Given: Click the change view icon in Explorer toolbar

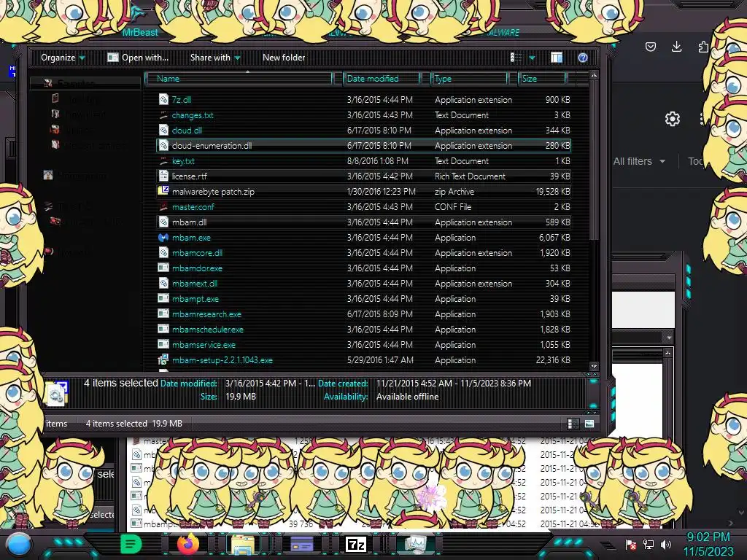Looking at the screenshot, I should (516, 58).
